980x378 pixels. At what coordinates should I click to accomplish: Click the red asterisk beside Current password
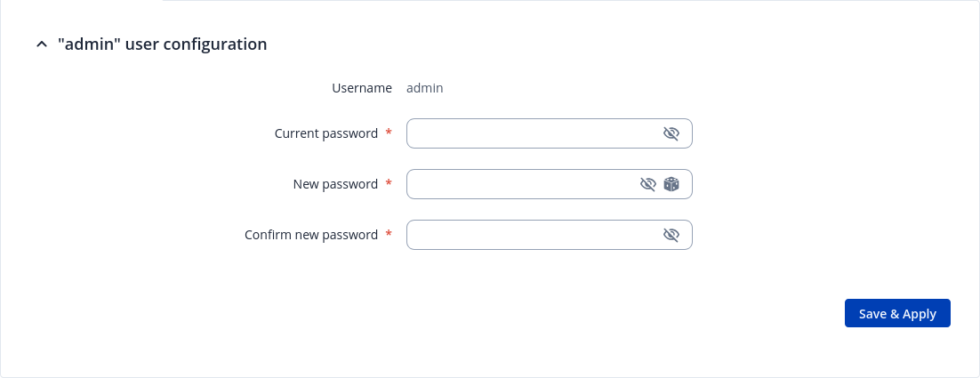(389, 133)
